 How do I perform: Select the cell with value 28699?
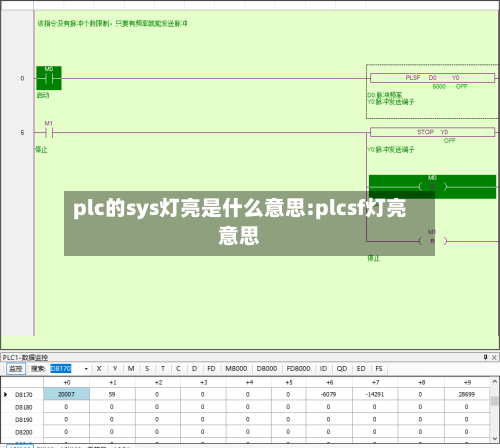tap(467, 394)
